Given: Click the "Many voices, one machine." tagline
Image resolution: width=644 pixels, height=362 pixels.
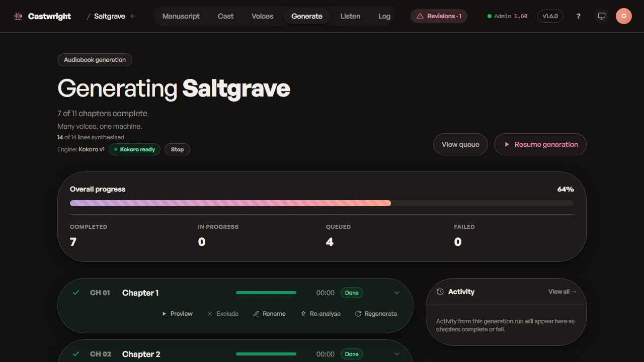Looking at the screenshot, I should [100, 126].
